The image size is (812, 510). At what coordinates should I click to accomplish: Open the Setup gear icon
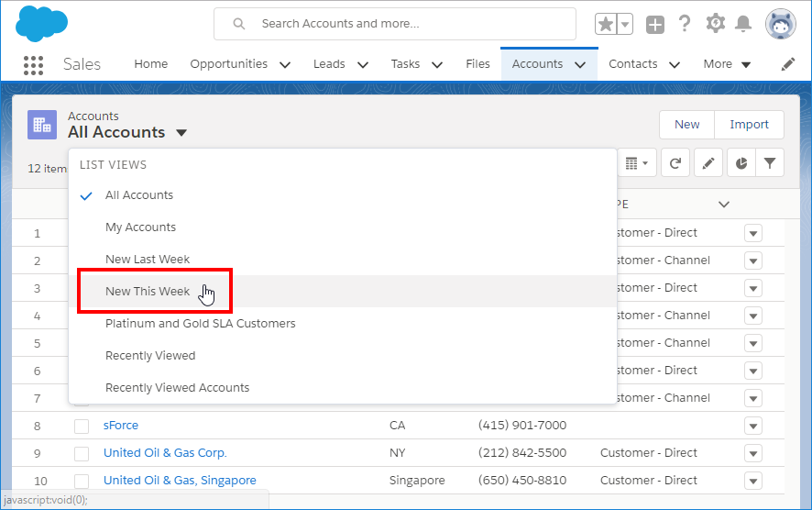pyautogui.click(x=715, y=25)
